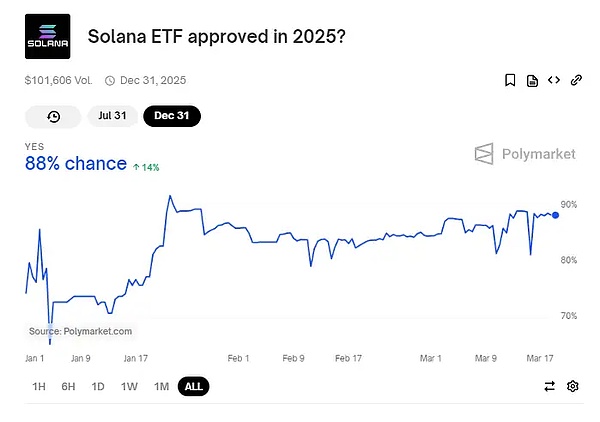This screenshot has width=600, height=422.
Task: Click the blue endpoint dot on chart
Action: point(555,214)
